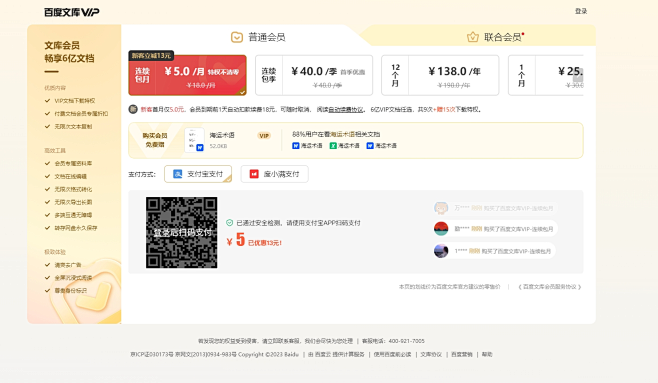Image resolution: width=658 pixels, height=383 pixels.
Task: Open the green Excel 海运术语 related document
Action: 345,146
